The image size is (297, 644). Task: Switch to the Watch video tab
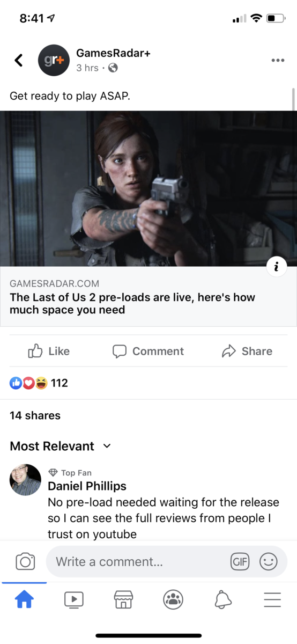coord(74,599)
